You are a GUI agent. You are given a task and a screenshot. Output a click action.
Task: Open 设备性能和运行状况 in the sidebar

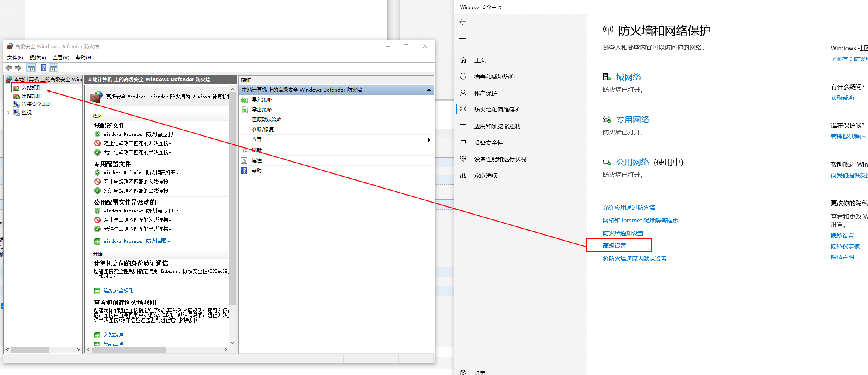[500, 159]
